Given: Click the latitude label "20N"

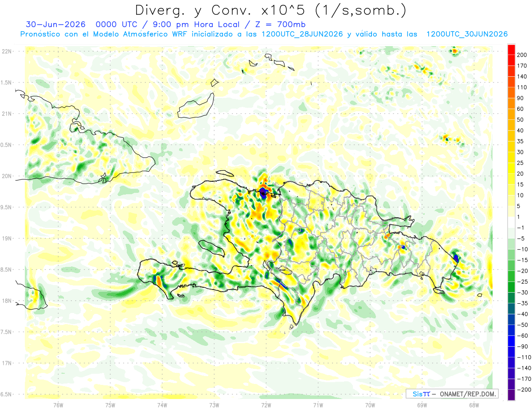Looking at the screenshot, I should click(x=6, y=176).
